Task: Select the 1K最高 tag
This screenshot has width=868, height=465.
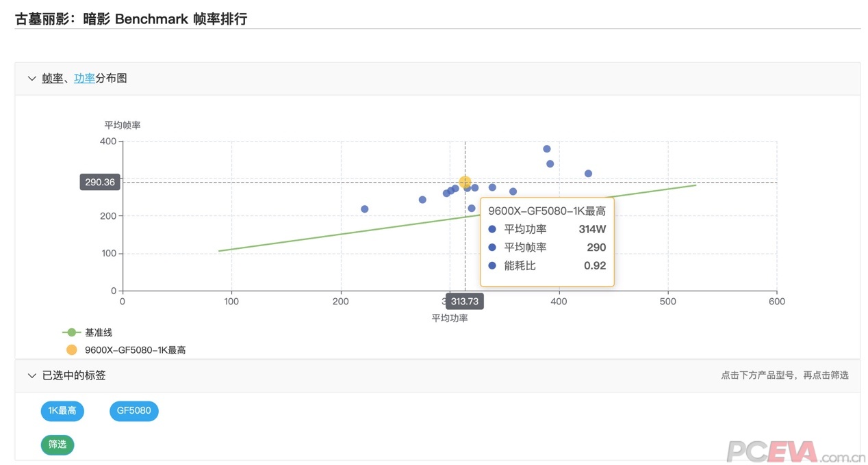Action: 62,411
